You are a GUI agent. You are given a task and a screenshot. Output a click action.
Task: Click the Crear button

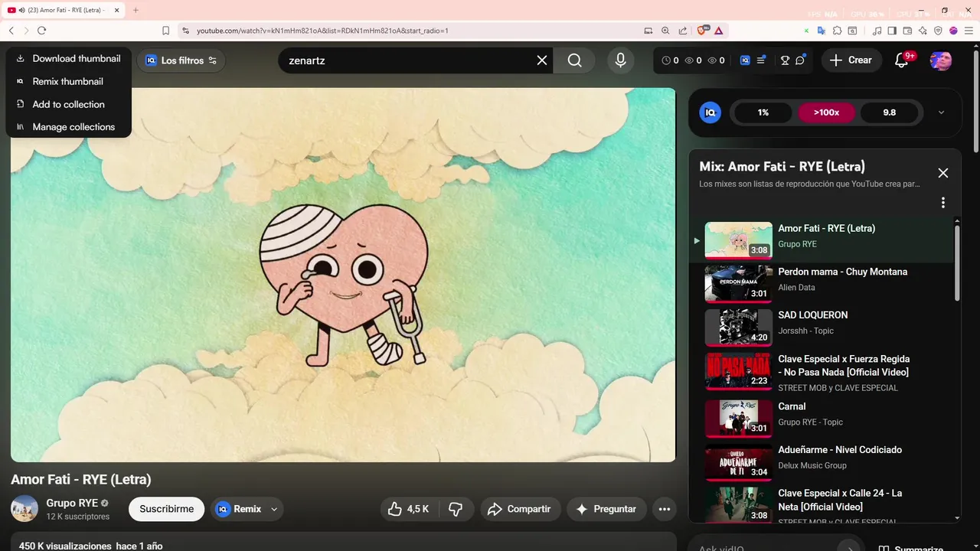click(851, 60)
